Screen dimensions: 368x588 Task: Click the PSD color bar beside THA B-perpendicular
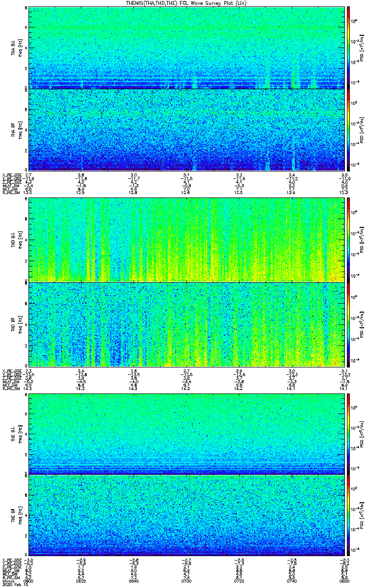tap(349, 48)
